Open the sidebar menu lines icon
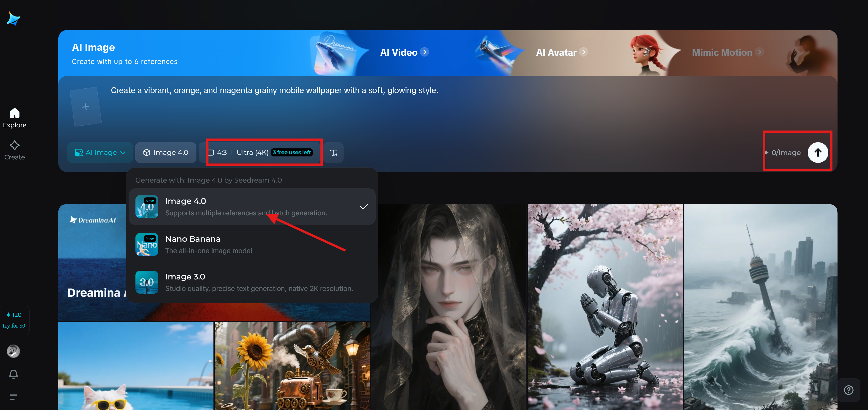Viewport: 868px width, 410px height. point(14,397)
